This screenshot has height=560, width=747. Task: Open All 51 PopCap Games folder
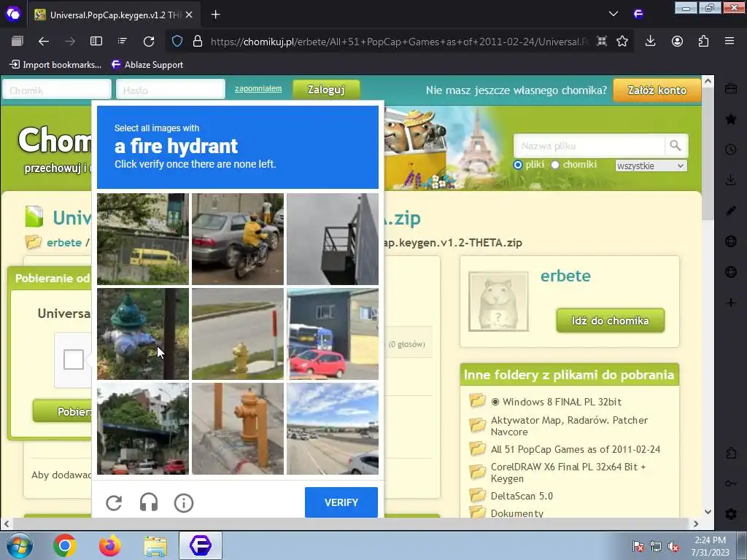click(x=576, y=449)
